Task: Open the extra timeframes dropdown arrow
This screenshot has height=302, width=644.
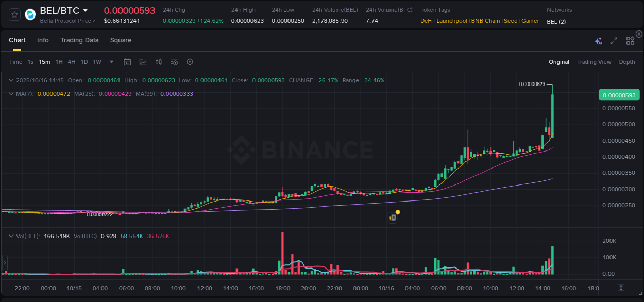Action: coord(111,61)
